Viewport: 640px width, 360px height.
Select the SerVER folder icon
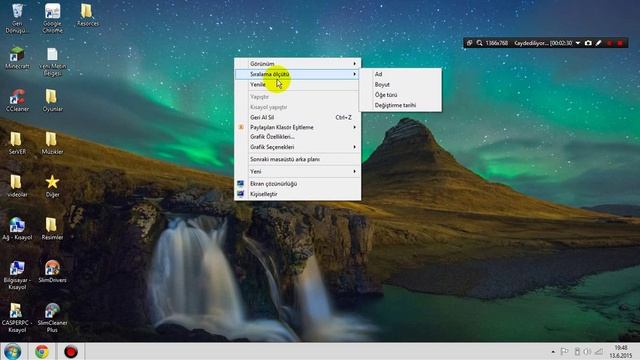click(17, 143)
